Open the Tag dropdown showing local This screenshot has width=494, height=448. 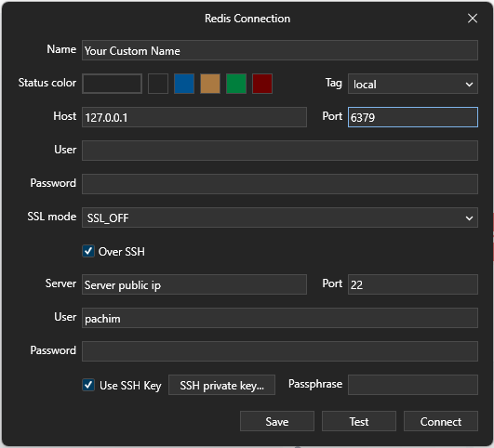[x=413, y=84]
